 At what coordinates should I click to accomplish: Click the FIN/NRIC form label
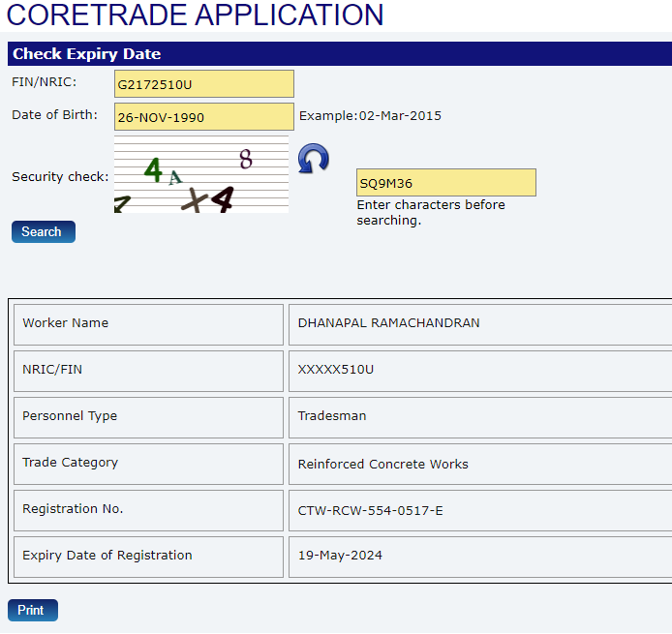(45, 82)
